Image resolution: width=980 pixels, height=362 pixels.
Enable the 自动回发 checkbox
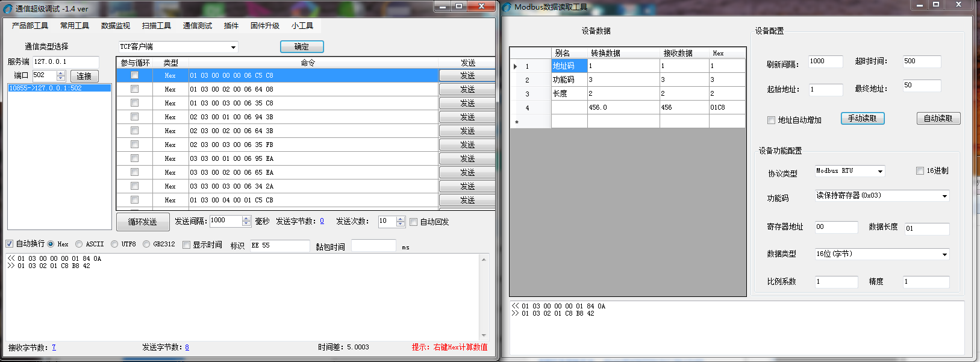(414, 222)
